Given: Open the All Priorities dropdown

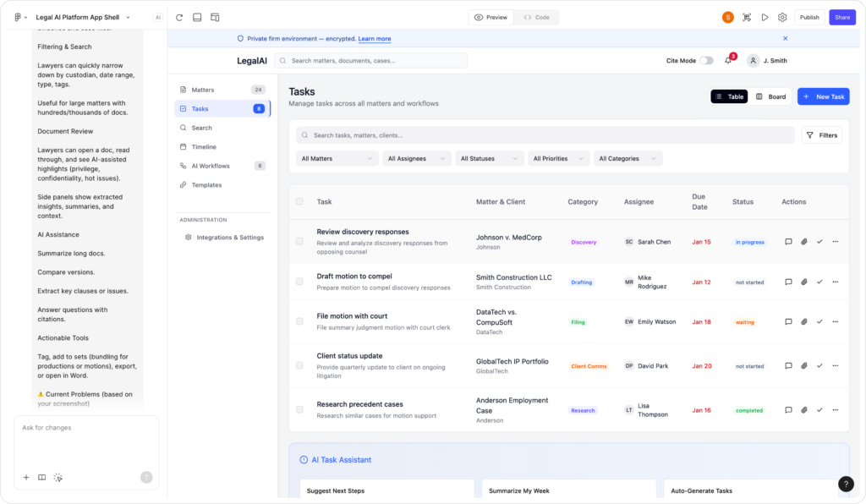Looking at the screenshot, I should pyautogui.click(x=559, y=159).
